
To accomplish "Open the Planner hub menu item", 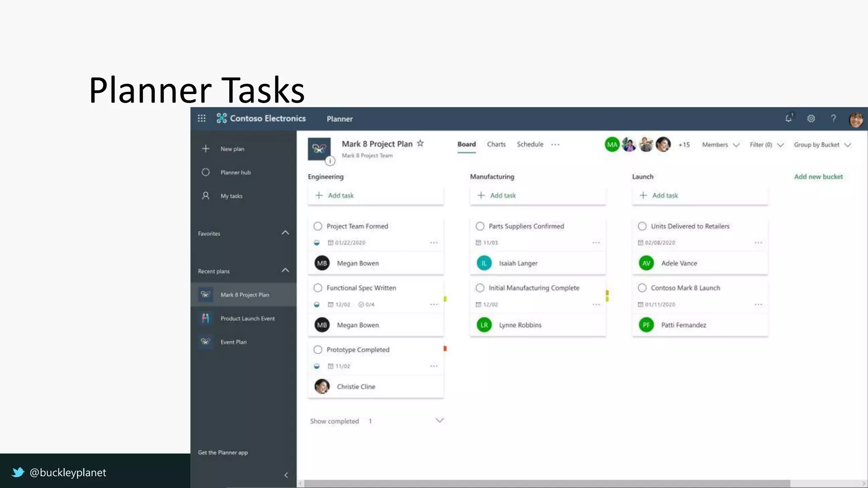I will click(x=236, y=172).
